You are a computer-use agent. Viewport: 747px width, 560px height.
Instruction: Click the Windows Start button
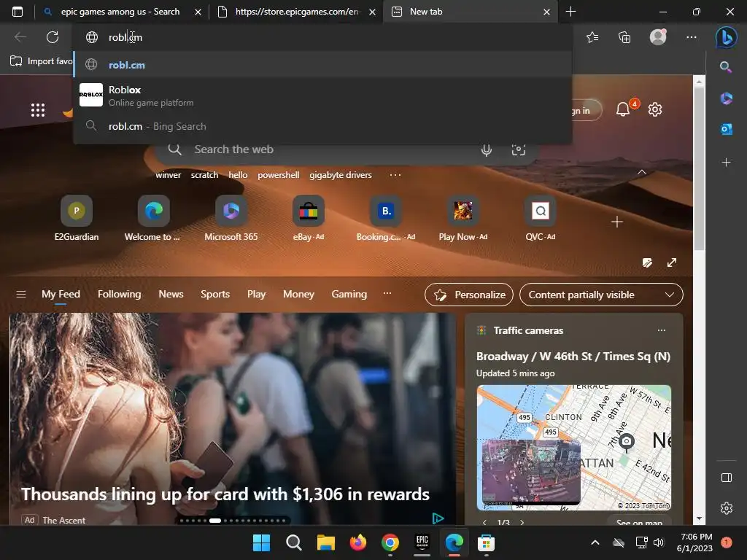(261, 542)
